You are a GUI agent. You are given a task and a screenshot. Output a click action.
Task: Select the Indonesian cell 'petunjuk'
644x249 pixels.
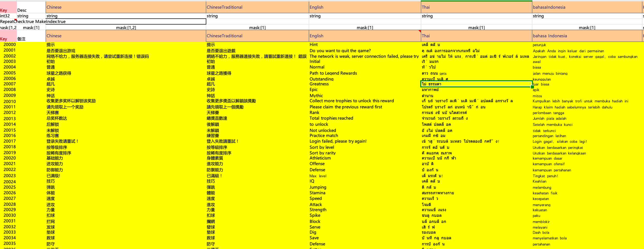(587, 45)
